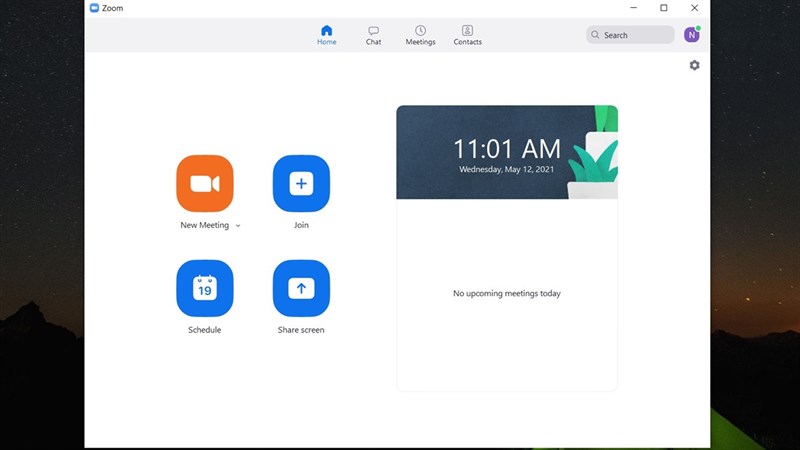Focus the Search input field

point(630,35)
